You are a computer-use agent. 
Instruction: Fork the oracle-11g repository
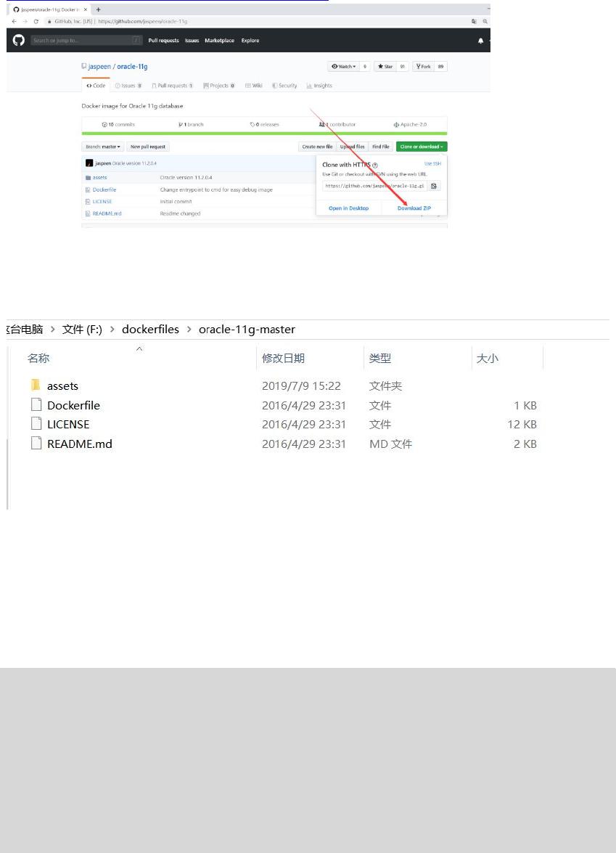pos(424,66)
